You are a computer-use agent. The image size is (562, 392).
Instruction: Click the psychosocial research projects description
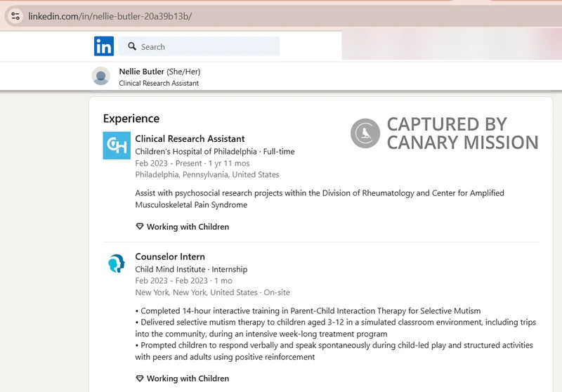tap(320, 199)
